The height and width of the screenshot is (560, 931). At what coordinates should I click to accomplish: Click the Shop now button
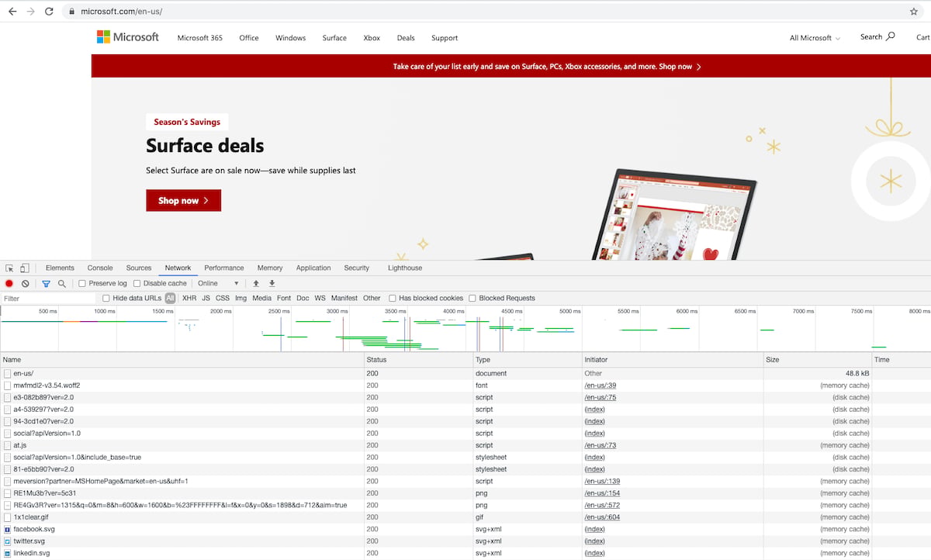(183, 200)
